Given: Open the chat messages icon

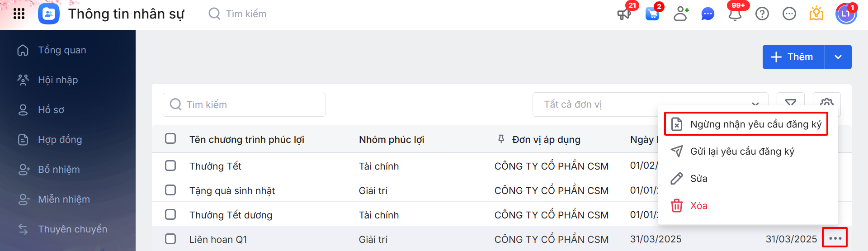Looking at the screenshot, I should (708, 14).
